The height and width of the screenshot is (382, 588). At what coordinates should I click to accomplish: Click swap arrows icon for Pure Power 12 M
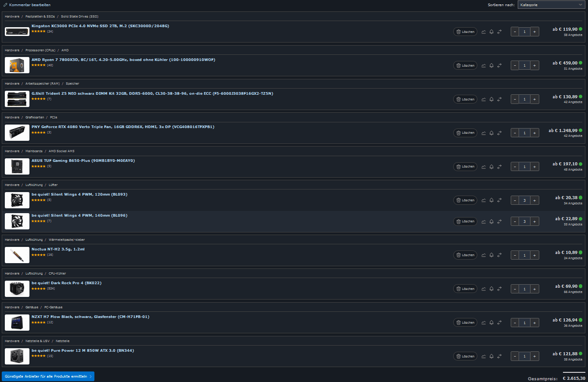click(499, 357)
